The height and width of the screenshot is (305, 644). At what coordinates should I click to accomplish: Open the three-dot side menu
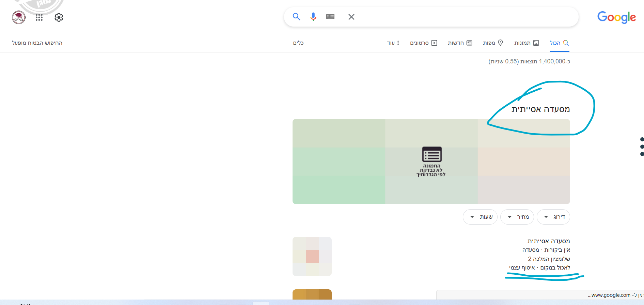pyautogui.click(x=642, y=147)
